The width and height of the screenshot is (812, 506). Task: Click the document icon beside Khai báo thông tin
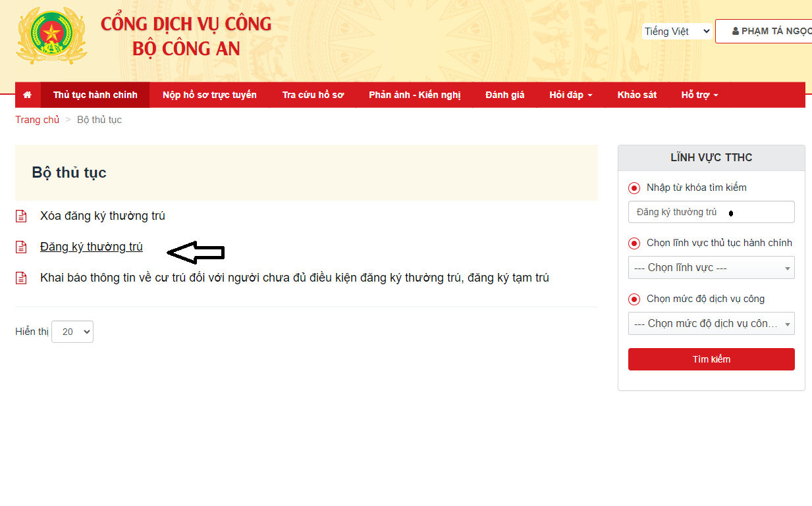click(x=22, y=278)
